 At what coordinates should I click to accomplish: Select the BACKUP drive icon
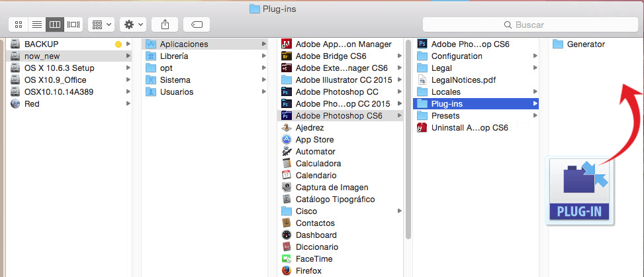click(15, 44)
